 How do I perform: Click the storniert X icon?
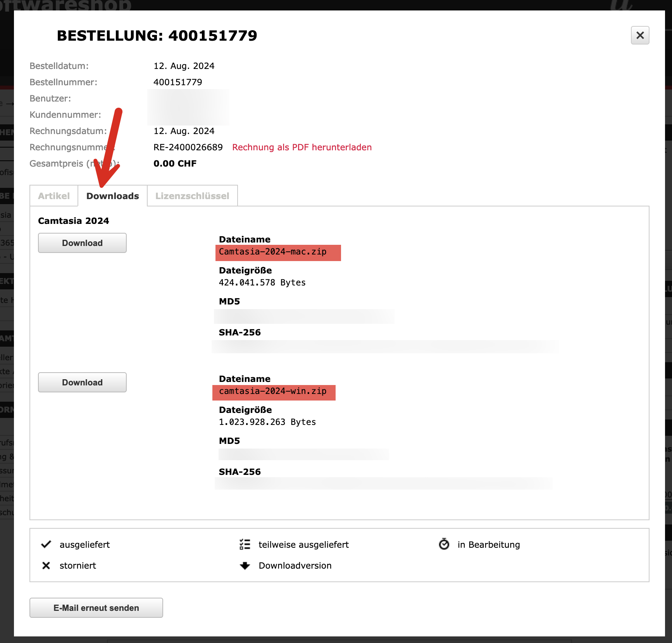point(46,566)
